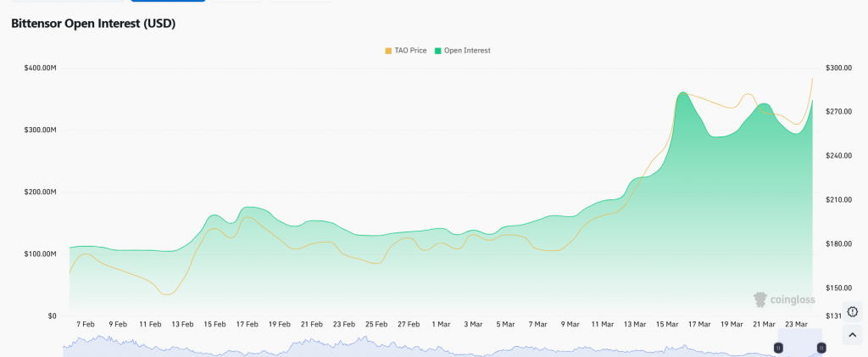Screen dimensions: 868x357
Task: Click the right handle of range navigator
Action: point(821,348)
